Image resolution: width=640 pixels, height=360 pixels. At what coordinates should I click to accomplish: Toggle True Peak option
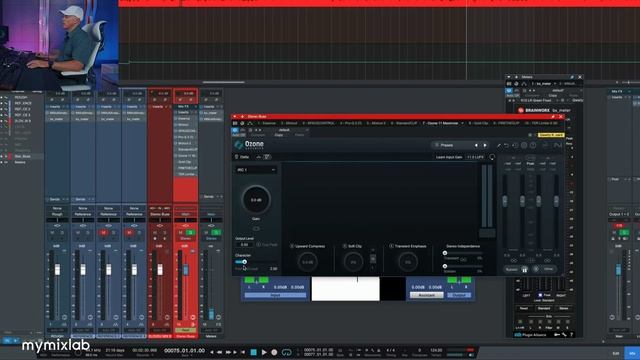tap(267, 244)
